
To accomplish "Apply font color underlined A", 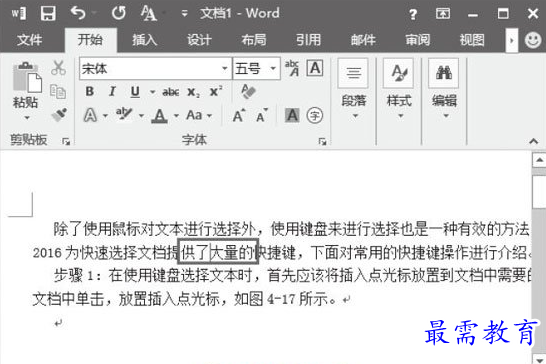I will (x=159, y=115).
